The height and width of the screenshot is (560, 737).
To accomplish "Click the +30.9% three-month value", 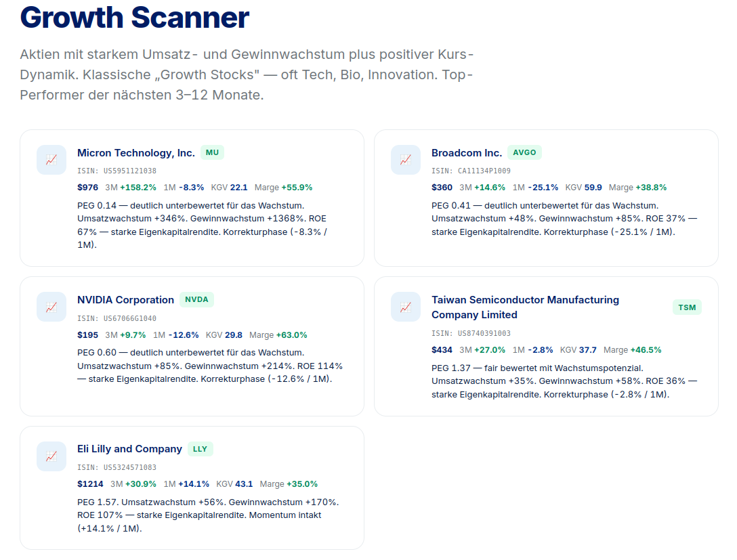I will (140, 484).
